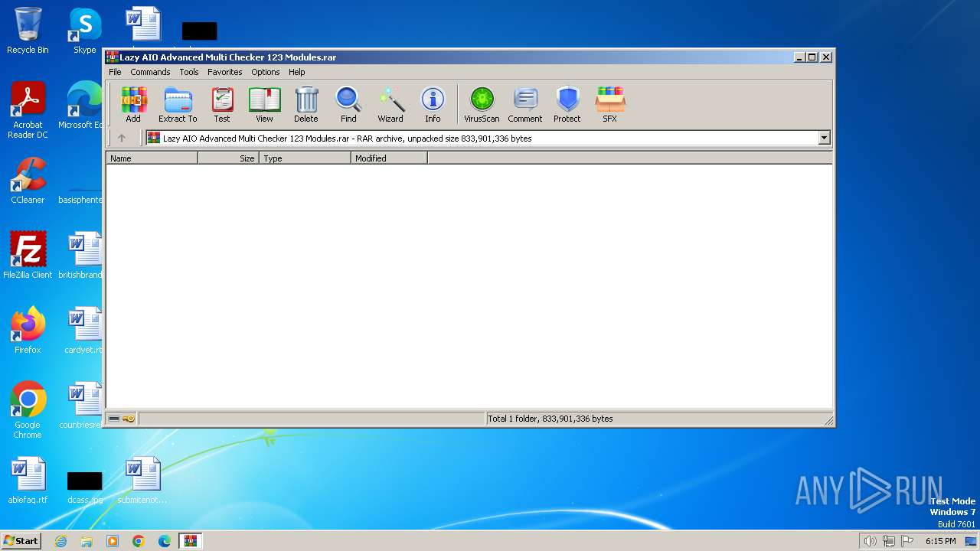
Task: Click the Add toolbar icon in WinRAR
Action: tap(133, 104)
